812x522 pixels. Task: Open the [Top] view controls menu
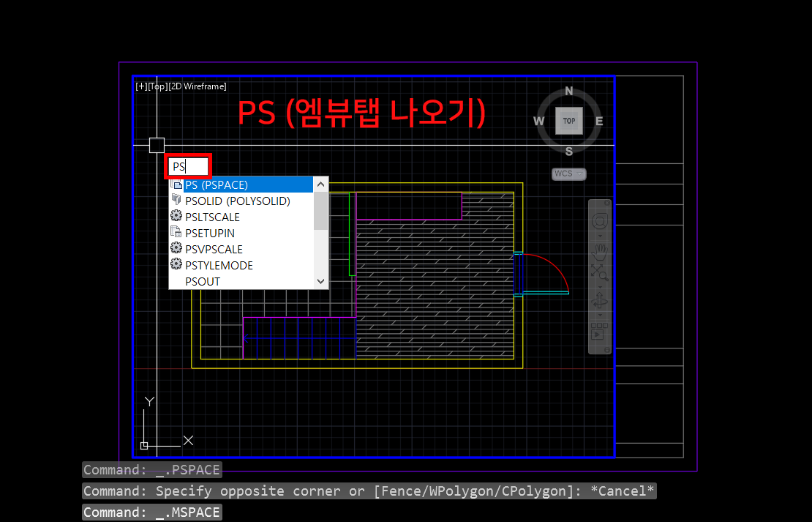point(157,86)
